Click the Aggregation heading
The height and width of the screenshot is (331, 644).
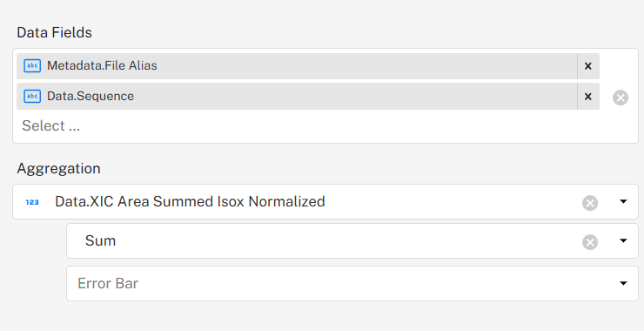[58, 169]
